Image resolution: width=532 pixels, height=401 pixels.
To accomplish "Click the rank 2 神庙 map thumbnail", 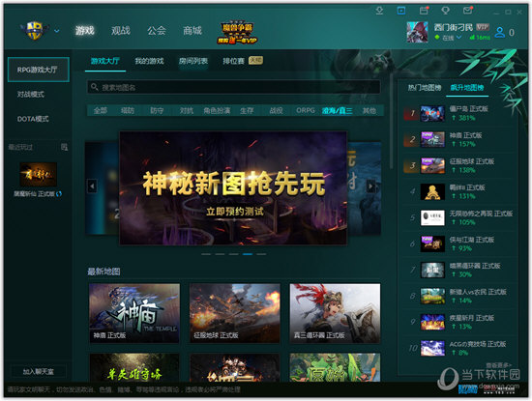I will click(x=432, y=140).
